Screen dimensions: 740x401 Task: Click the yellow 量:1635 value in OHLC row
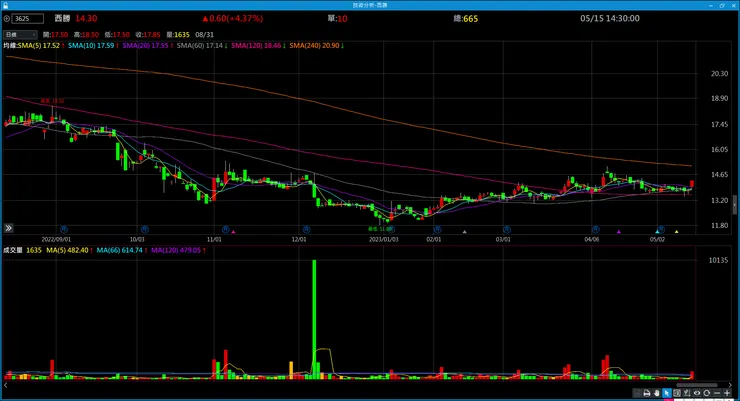[178, 34]
